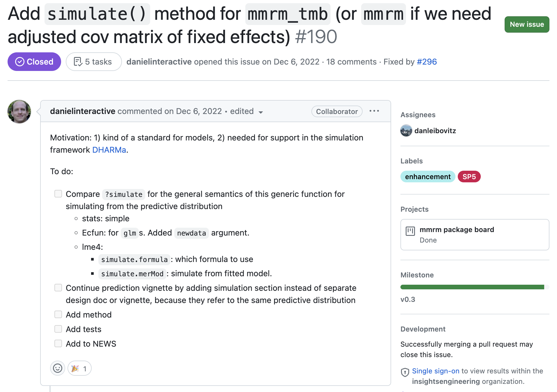Open the Closed issue status badge
This screenshot has width=557, height=392.
pos(34,62)
